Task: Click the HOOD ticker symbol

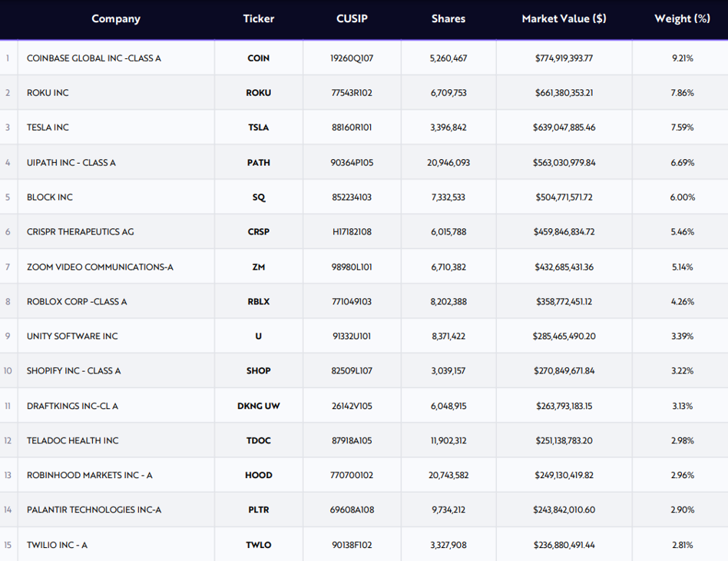Action: (258, 476)
